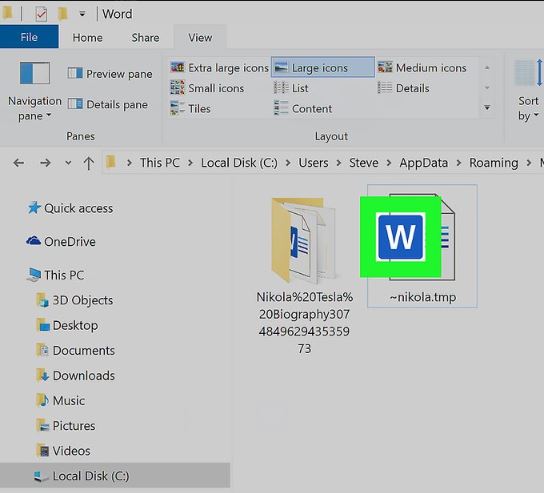Viewport: 544px width, 493px height.
Task: Open Customize Quick Access Toolbar dropdown
Action: click(82, 14)
